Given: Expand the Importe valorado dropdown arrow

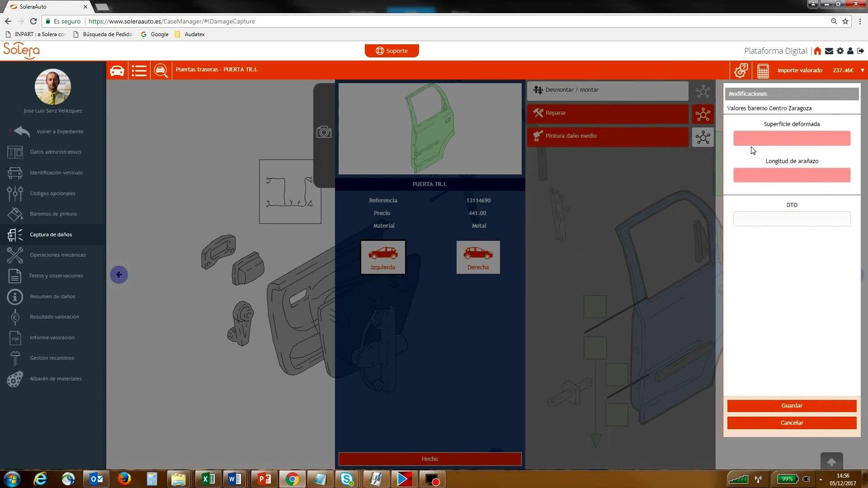Looking at the screenshot, I should pos(862,70).
